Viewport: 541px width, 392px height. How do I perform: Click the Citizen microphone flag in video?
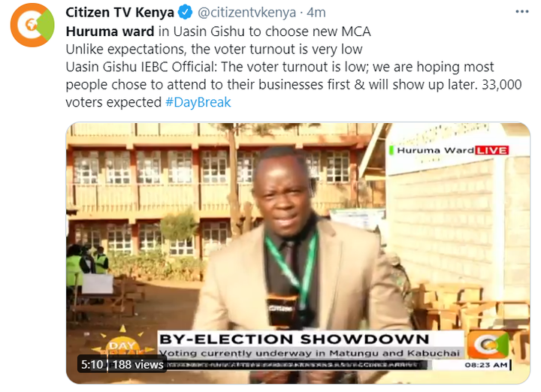282,310
